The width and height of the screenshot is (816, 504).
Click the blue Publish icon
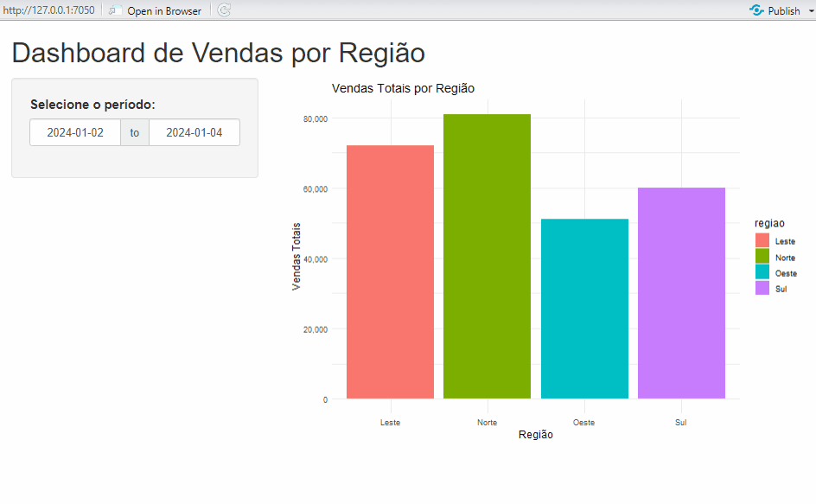tap(756, 10)
